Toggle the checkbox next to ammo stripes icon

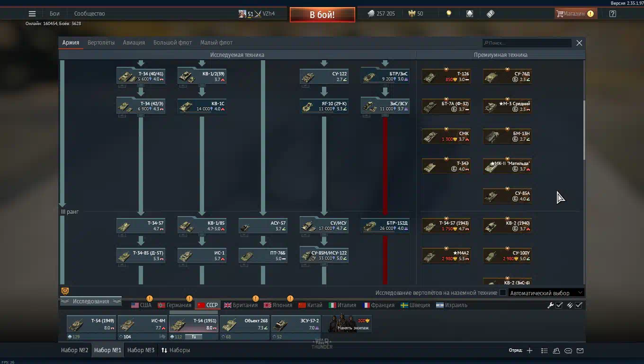coord(579,305)
